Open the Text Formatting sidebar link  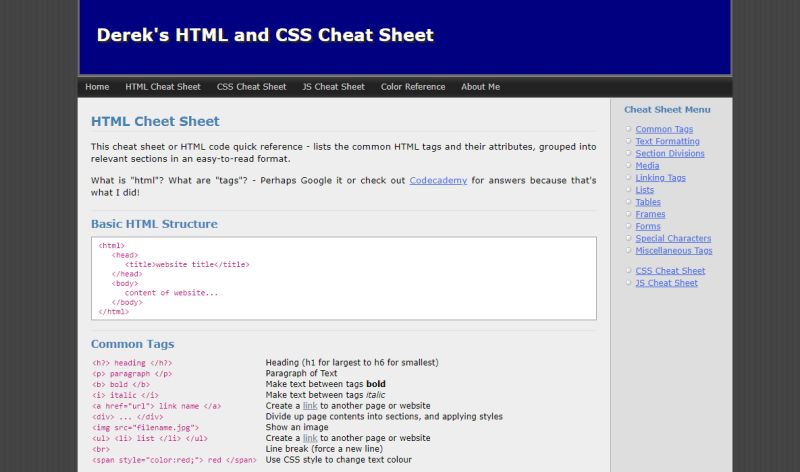point(667,141)
